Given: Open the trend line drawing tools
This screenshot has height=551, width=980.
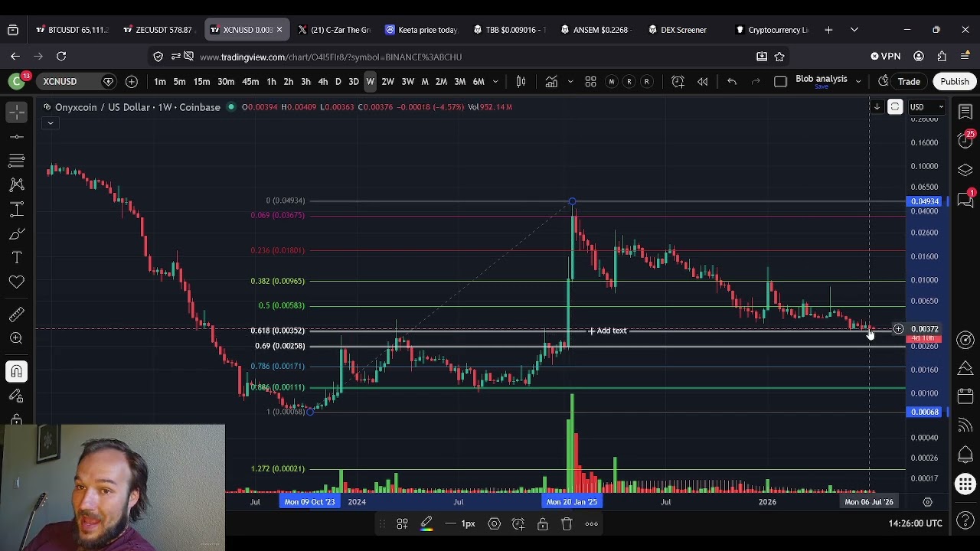Looking at the screenshot, I should pos(16,137).
